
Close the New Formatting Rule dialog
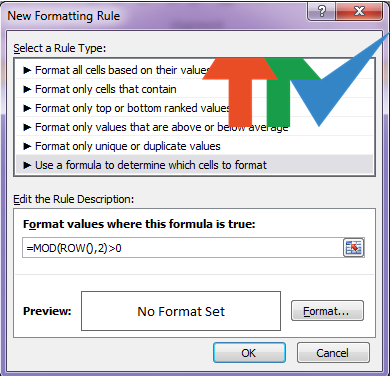pos(359,12)
